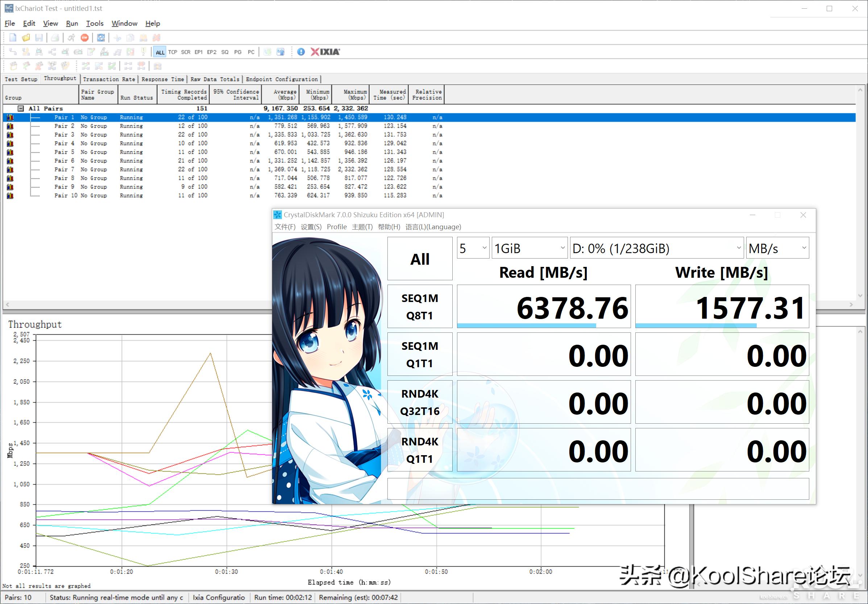Activate the EP1 filter button

[x=199, y=52]
